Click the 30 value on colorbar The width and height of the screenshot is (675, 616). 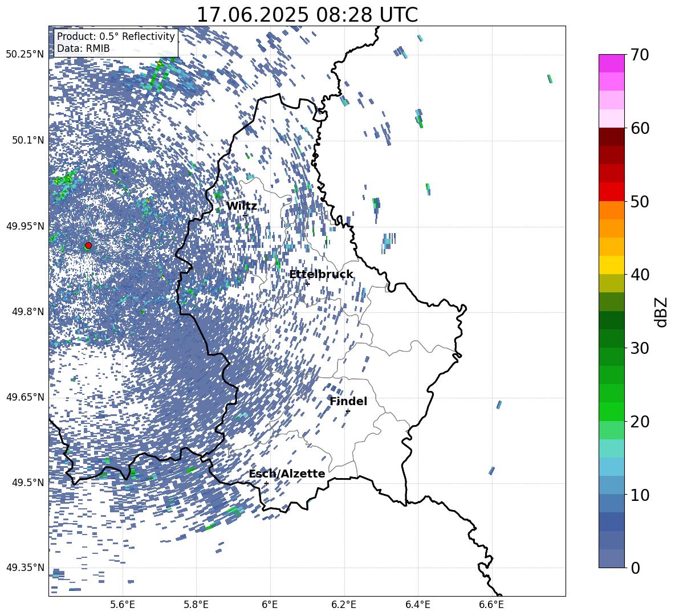pyautogui.click(x=639, y=348)
